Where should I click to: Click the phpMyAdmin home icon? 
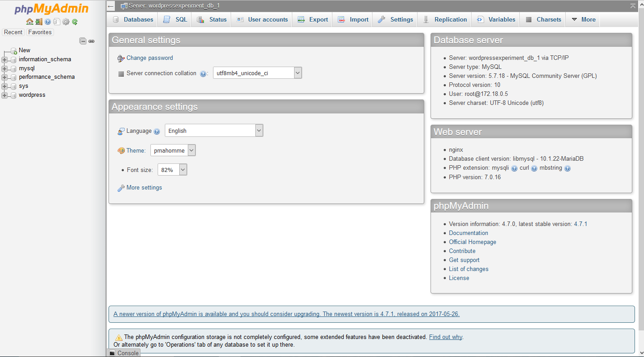pos(30,22)
